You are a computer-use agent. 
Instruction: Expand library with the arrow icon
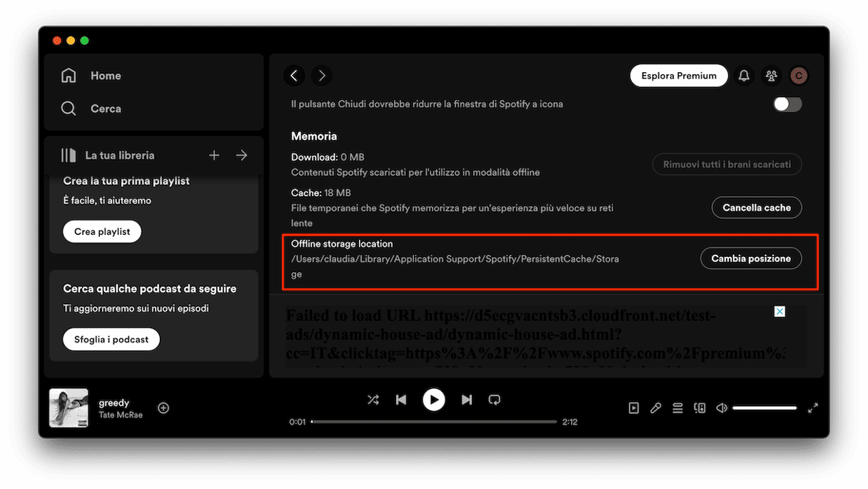[242, 155]
